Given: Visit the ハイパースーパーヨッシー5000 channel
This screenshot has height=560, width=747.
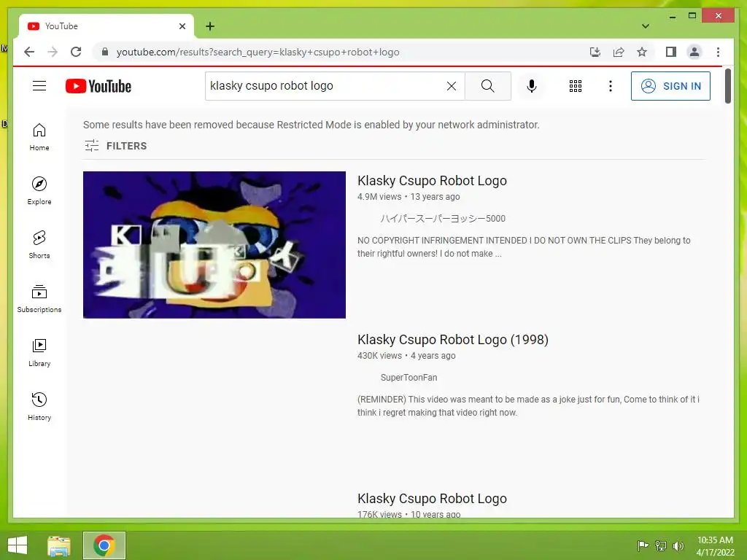Looking at the screenshot, I should (x=443, y=219).
